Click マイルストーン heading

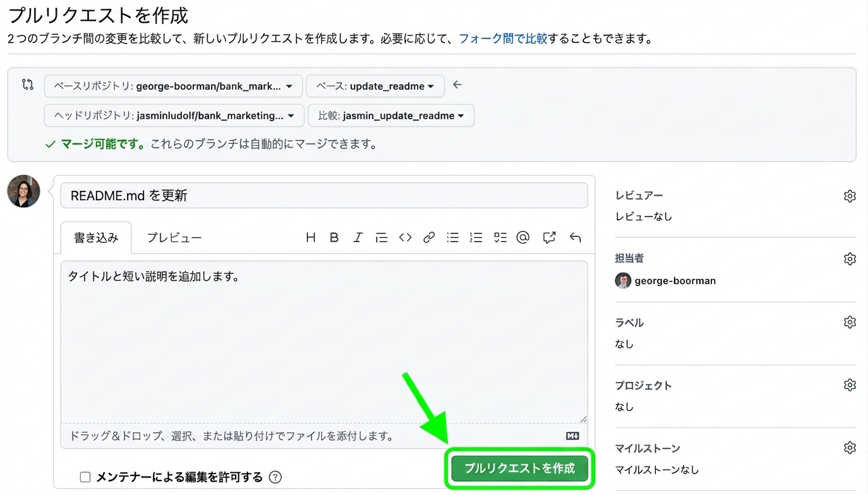(x=648, y=448)
